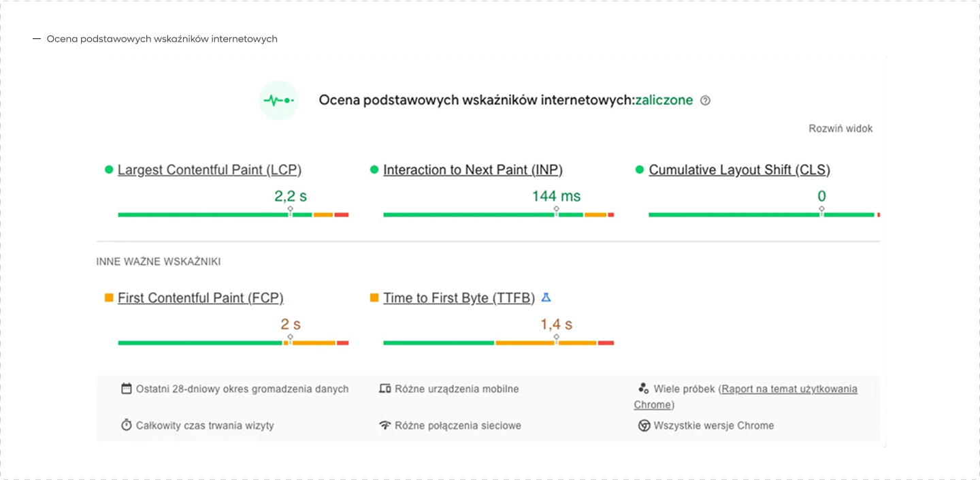
Task: Open the Interaction to Next Paint (INP) link
Action: pyautogui.click(x=472, y=170)
